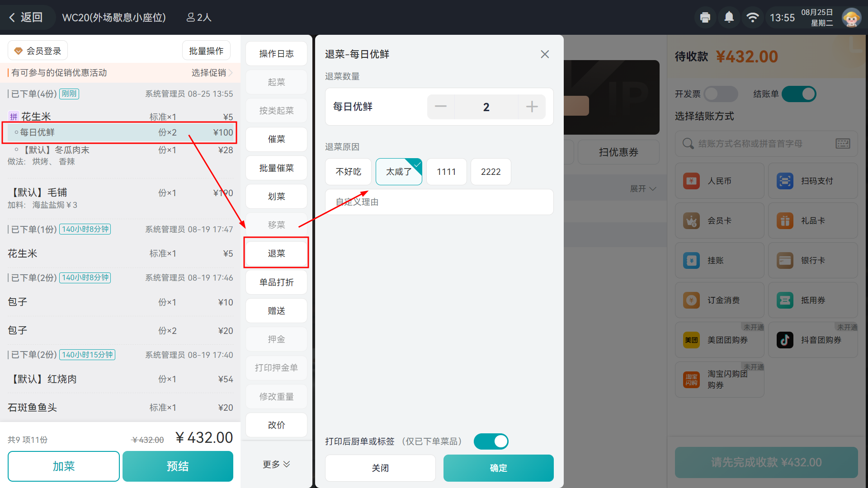Image resolution: width=868 pixels, height=488 pixels.
Task: Choose the 银行卡 payment icon
Action: coord(785,261)
